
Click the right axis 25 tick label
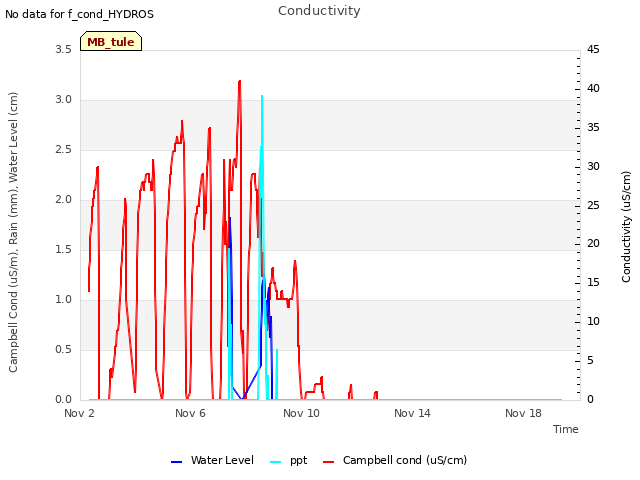tap(593, 205)
